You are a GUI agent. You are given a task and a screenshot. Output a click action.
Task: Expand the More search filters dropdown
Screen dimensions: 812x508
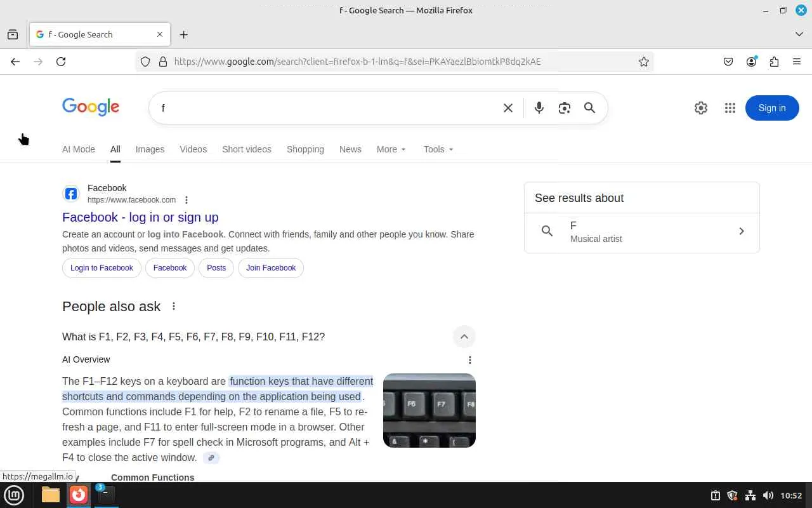(x=391, y=149)
